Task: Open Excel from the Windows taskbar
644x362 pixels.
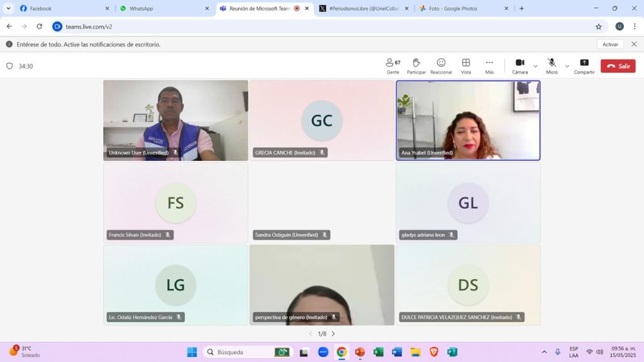Action: [378, 352]
